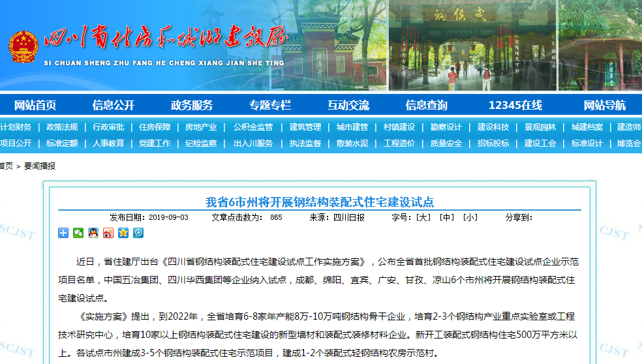Image resolution: width=642 pixels, height=364 pixels.
Task: Open 工程造价 sub-navigation link
Action: [399, 144]
